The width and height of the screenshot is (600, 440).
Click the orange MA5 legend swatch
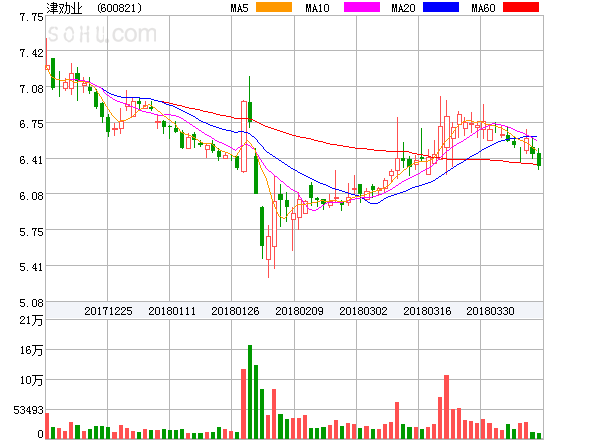pos(274,7)
